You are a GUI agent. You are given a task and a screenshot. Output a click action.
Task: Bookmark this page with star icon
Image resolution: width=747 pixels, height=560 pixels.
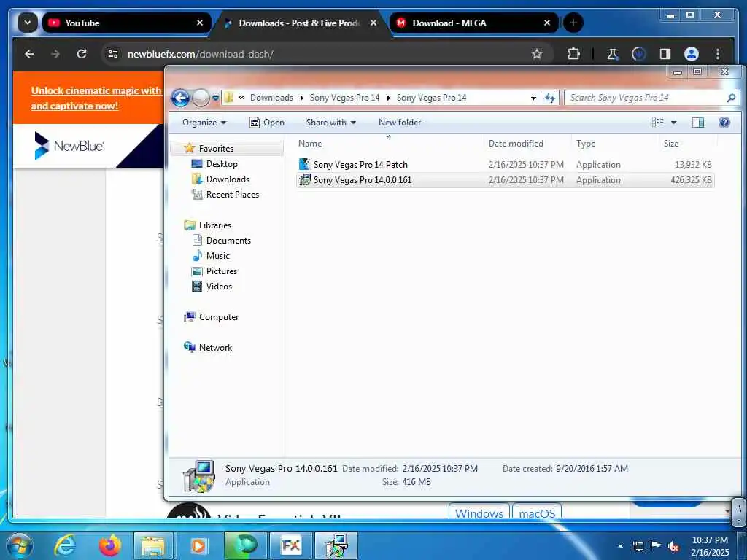coord(537,54)
